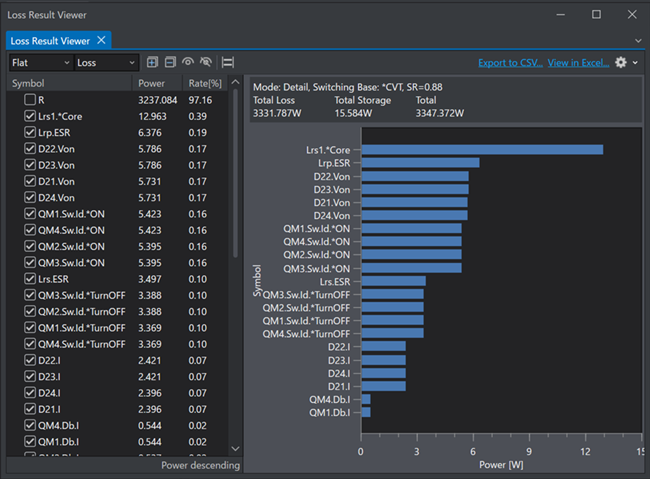Viewport: 650px width, 479px height.
Task: Click the column width fit icon
Action: 228,62
